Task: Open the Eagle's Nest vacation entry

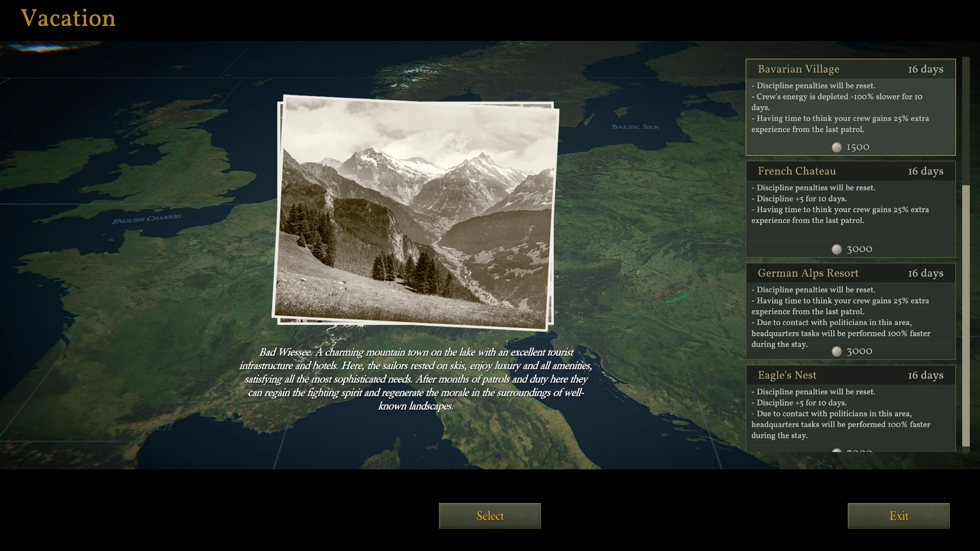Action: (x=787, y=375)
